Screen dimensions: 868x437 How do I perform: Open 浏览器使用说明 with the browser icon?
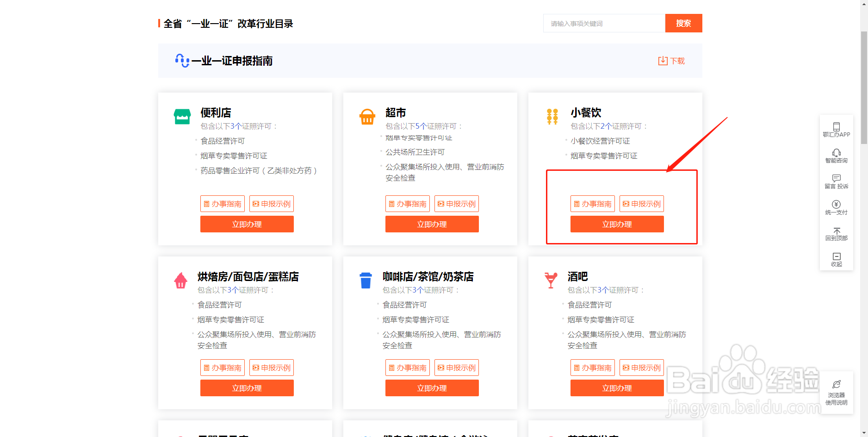(837, 384)
